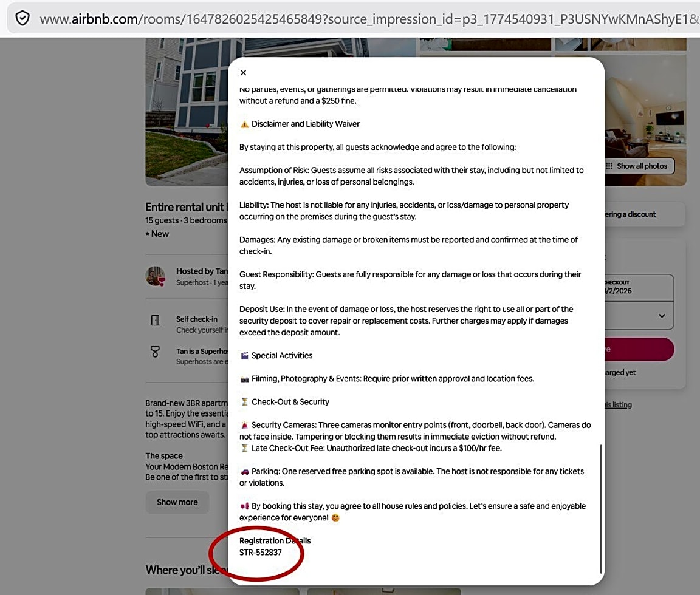Viewport: 700px width, 595px height.
Task: Click the modal's vertical scrollbar
Action: tap(601, 508)
